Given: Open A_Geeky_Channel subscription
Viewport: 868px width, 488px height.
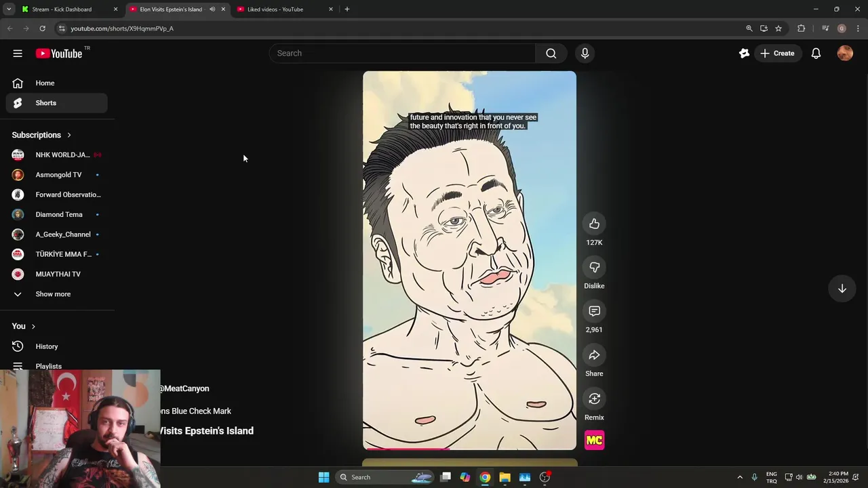Looking at the screenshot, I should (x=57, y=235).
